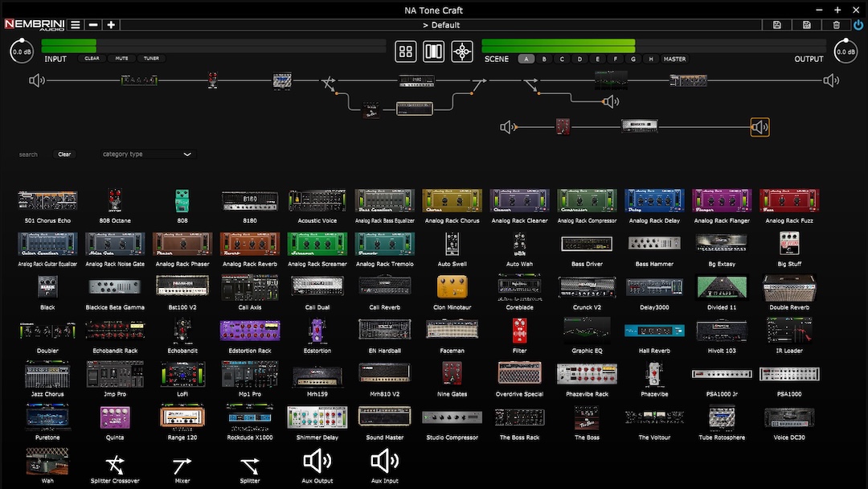
Task: Choose the Big Stuff fuzz pedal
Action: click(x=788, y=243)
